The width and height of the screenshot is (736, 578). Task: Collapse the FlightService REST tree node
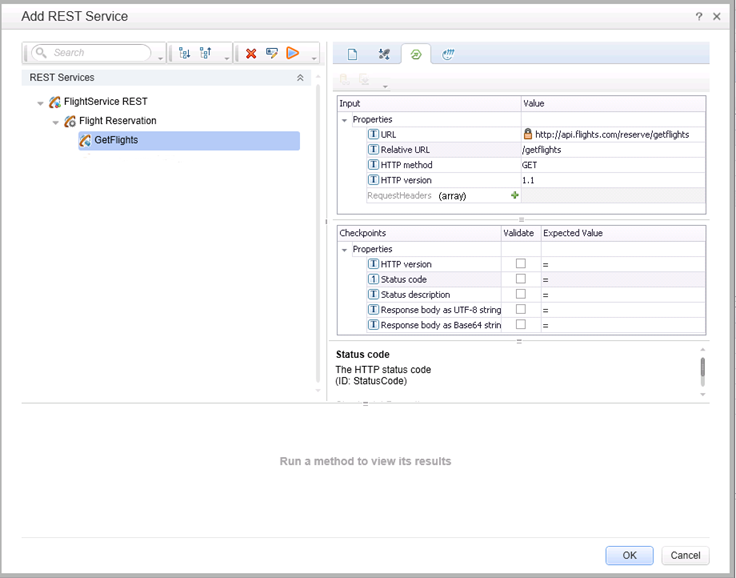(40, 102)
